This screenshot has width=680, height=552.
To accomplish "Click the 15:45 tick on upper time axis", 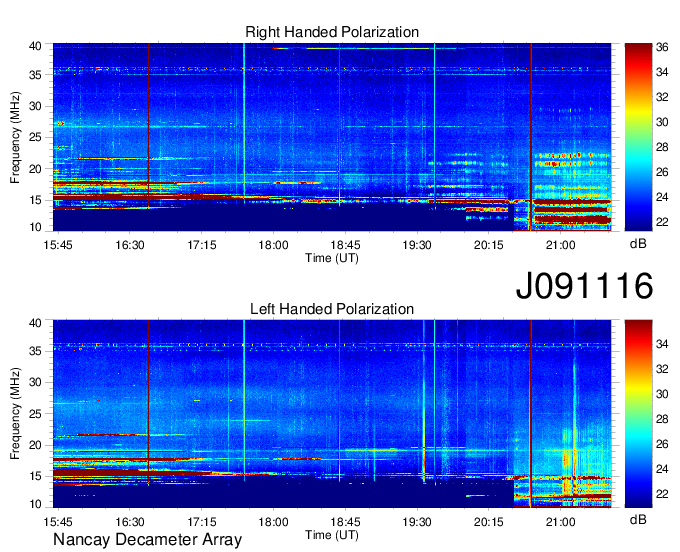I will tap(58, 245).
